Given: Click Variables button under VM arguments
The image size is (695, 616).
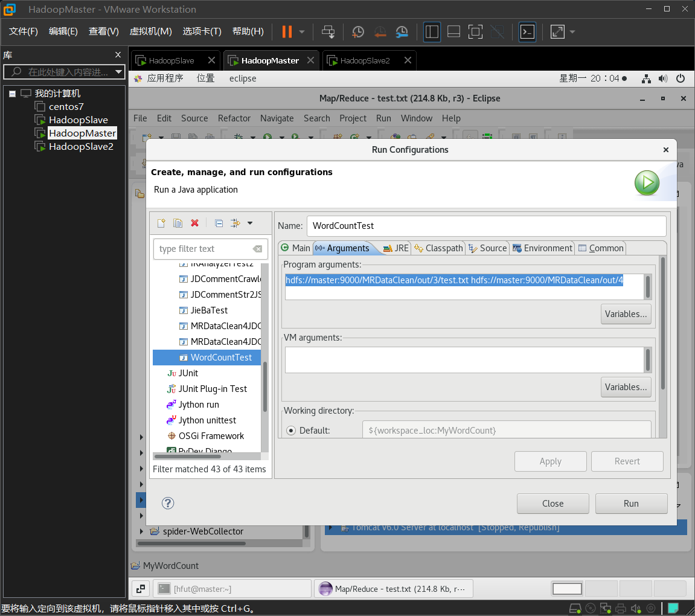Looking at the screenshot, I should 626,387.
